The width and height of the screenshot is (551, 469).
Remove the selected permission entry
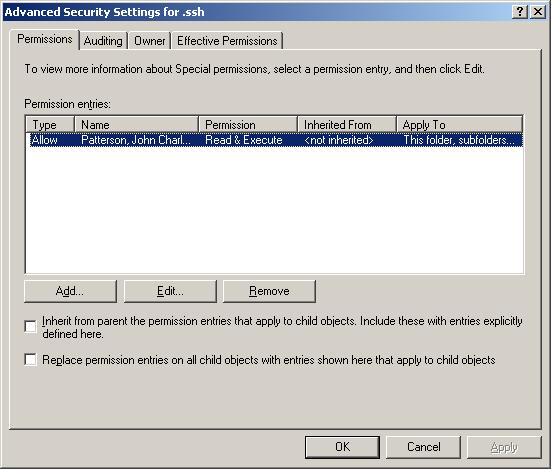click(269, 291)
